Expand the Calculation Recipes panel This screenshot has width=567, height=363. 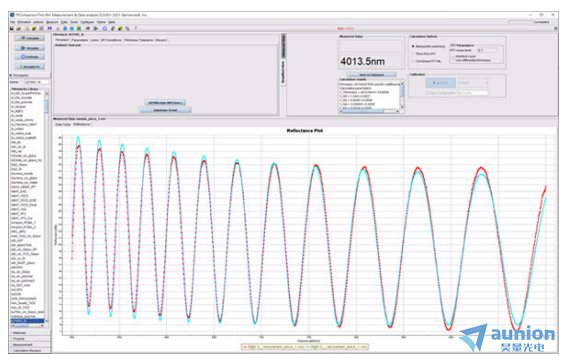(30, 350)
